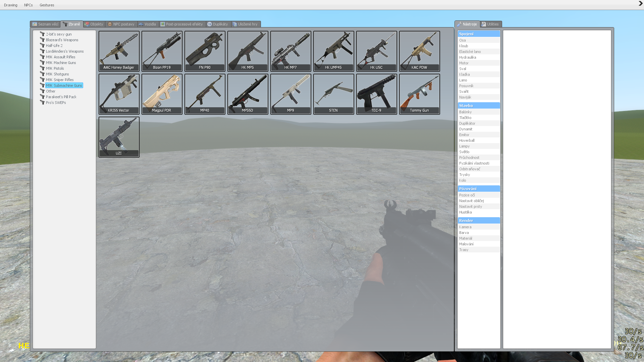Click the HK UMP45 weapon icon
The image size is (644, 362).
[334, 51]
